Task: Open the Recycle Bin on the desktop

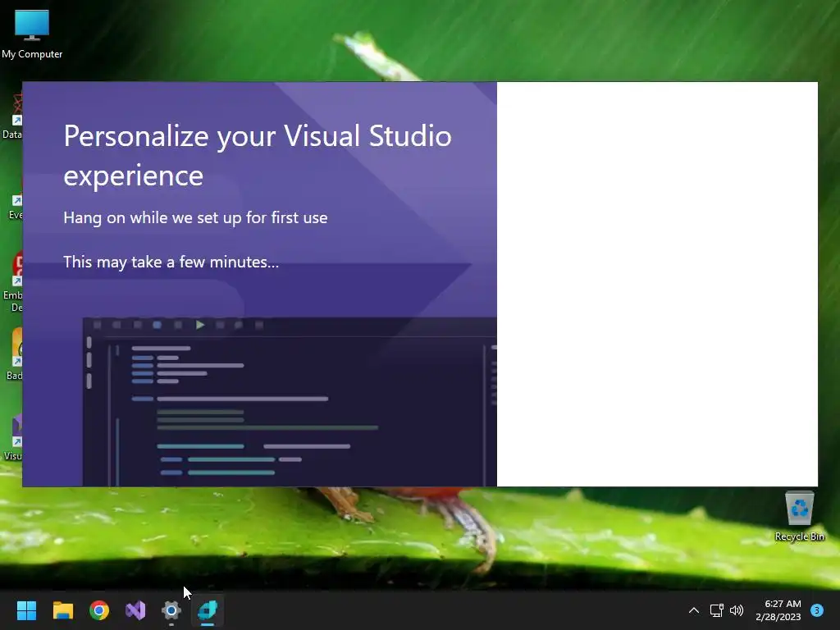Action: click(799, 517)
